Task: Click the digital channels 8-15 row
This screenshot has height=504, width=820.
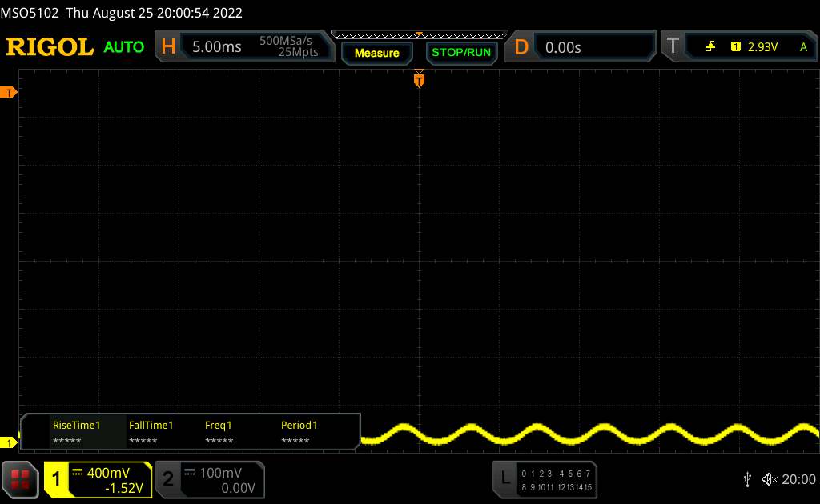Action: pos(556,486)
